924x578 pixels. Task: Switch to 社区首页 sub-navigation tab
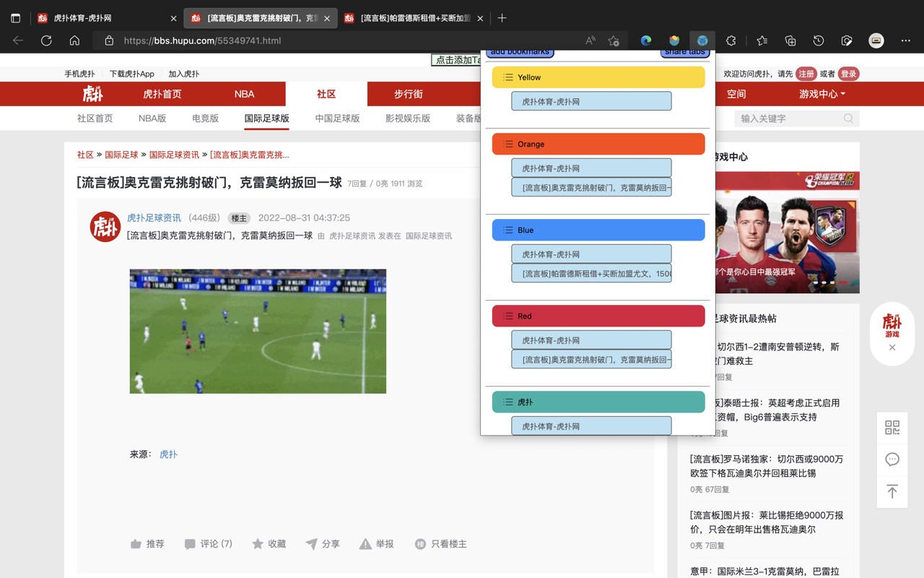[x=95, y=118]
